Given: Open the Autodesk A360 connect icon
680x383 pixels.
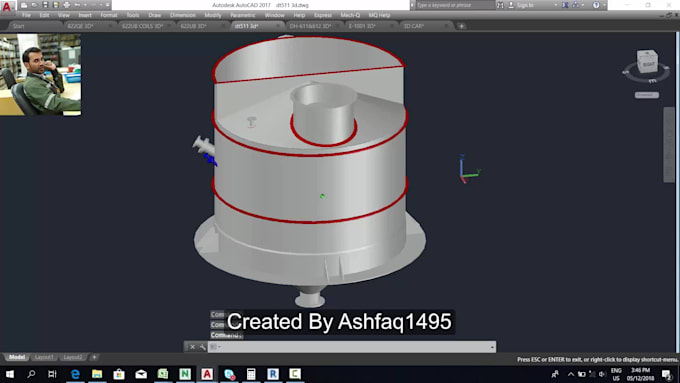Looking at the screenshot, I should (575, 5).
